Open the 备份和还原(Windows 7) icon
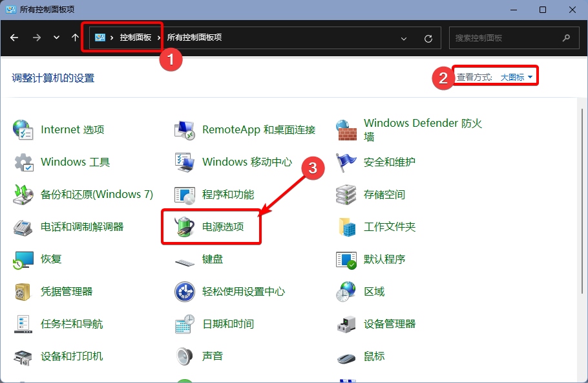Screen dimensions: 588x383 (x=23, y=195)
